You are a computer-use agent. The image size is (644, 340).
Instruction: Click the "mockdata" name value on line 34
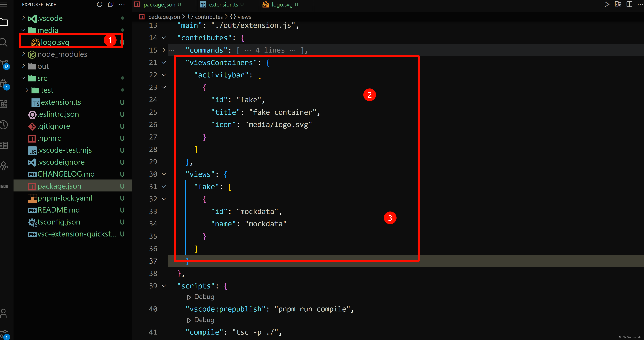[x=265, y=224]
